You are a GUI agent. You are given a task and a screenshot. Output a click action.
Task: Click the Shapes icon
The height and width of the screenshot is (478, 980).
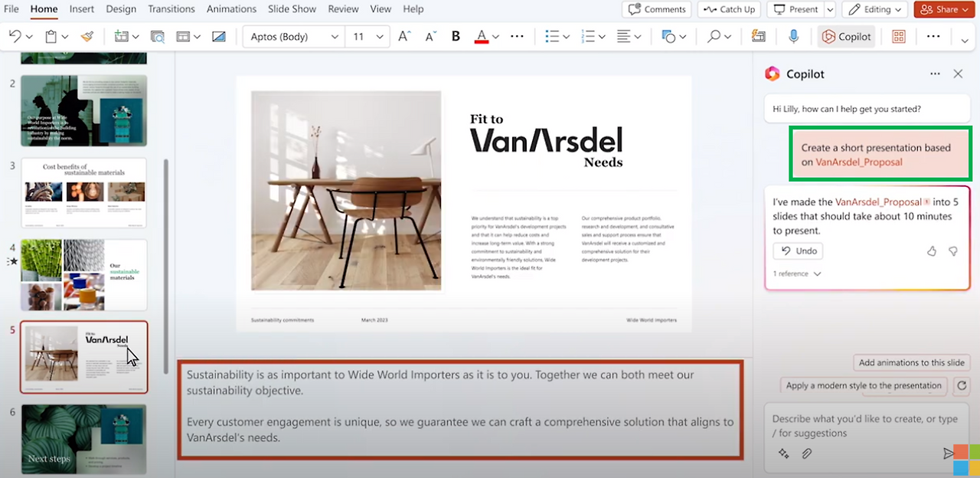tap(668, 36)
